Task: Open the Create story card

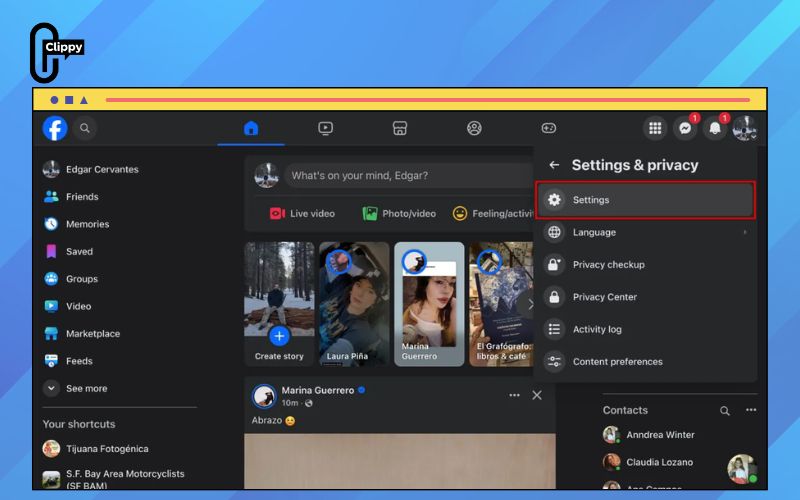Action: pos(279,304)
